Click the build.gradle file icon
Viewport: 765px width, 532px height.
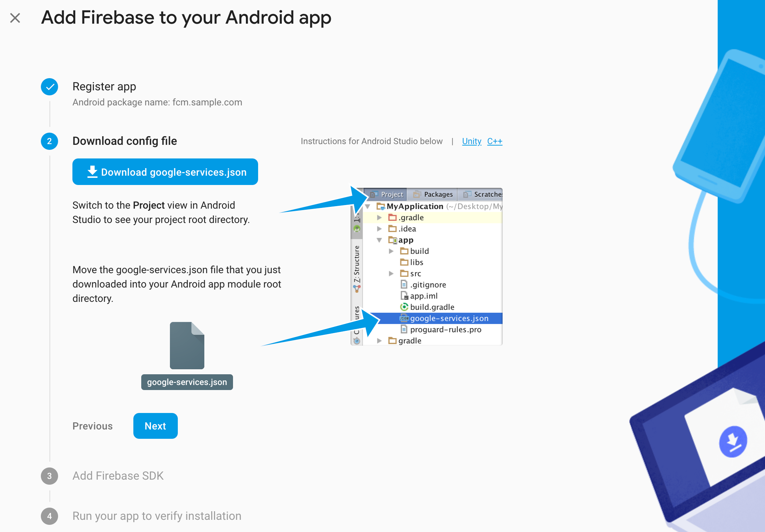click(403, 307)
